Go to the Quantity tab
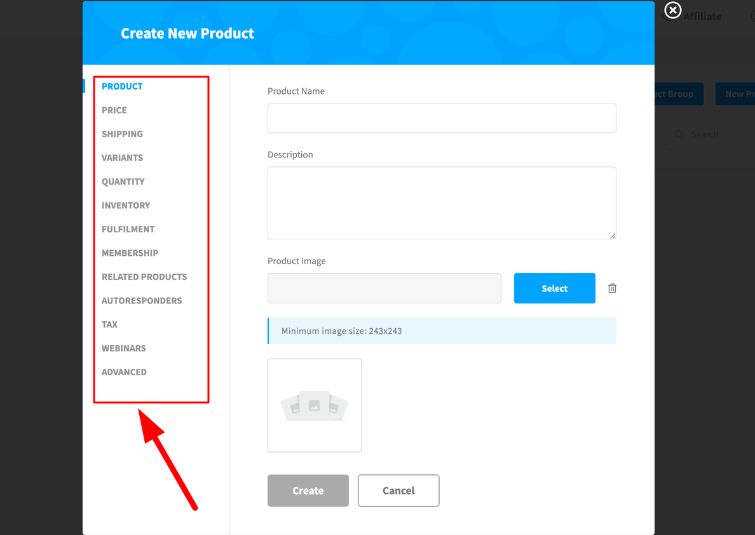This screenshot has width=755, height=535. point(123,182)
